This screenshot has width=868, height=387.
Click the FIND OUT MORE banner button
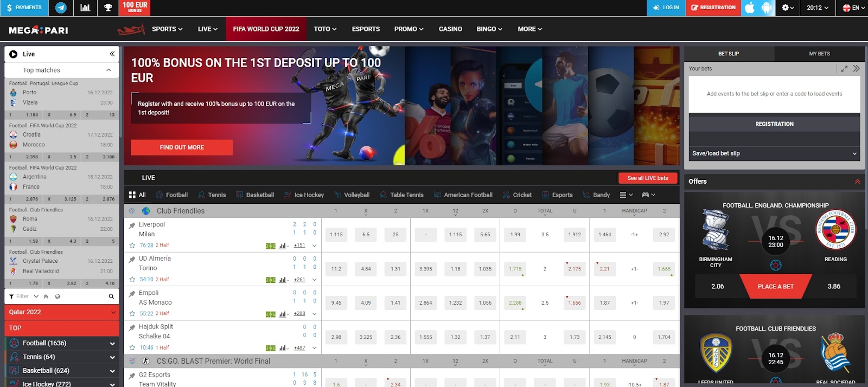[182, 147]
